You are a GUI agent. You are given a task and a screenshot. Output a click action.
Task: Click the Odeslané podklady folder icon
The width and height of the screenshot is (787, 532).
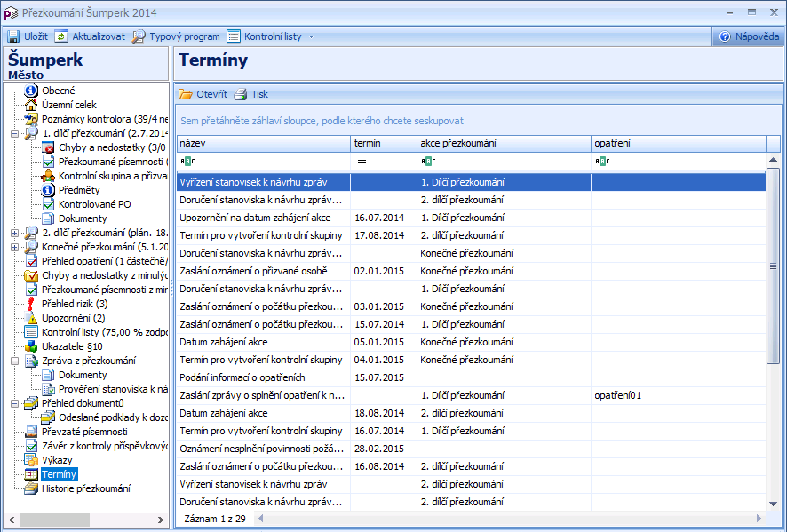48,417
